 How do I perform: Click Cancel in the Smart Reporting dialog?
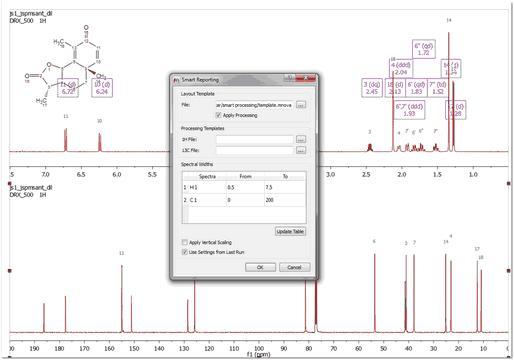click(294, 267)
